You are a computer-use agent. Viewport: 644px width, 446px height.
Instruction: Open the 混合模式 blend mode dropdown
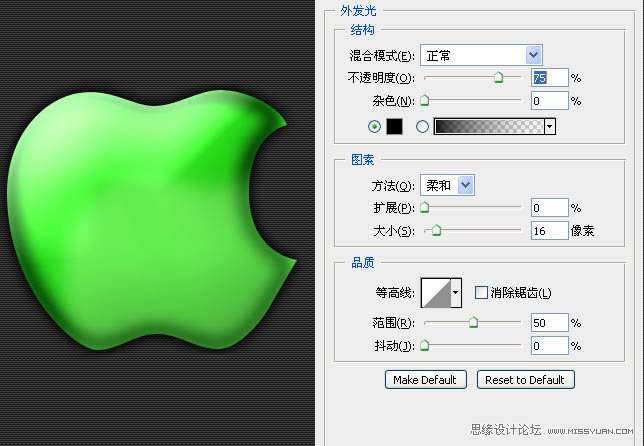pyautogui.click(x=481, y=55)
